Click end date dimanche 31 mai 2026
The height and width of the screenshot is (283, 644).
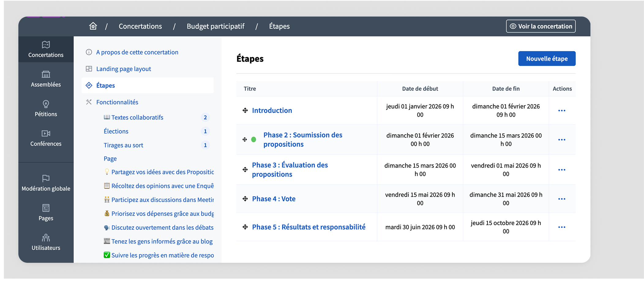[506, 199]
